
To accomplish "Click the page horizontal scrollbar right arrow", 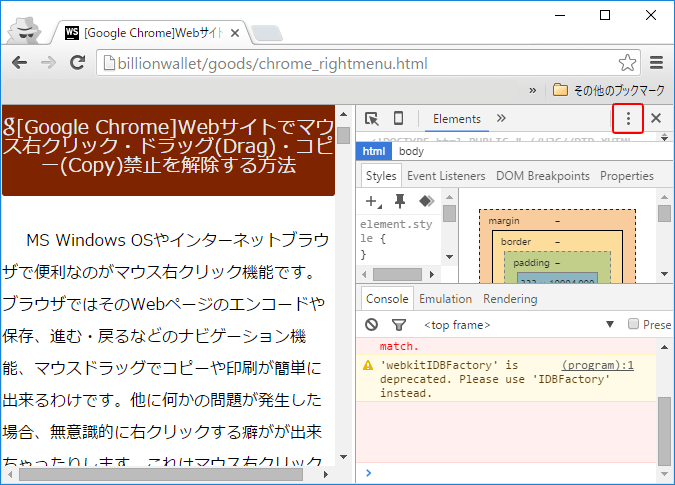I will (326, 474).
